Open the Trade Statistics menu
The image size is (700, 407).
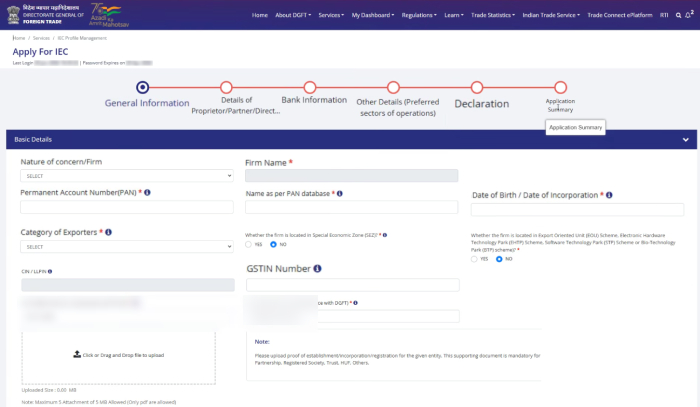(493, 15)
